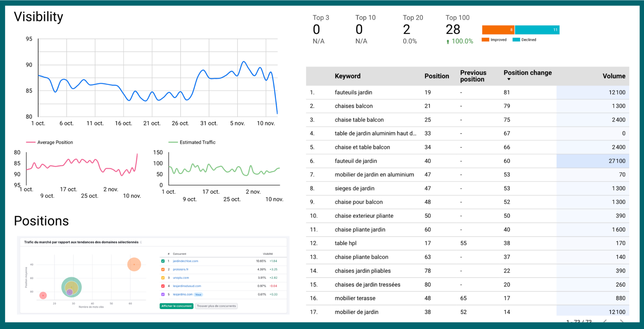Select the keyword 'chaise pliante jardin'
The height and width of the screenshot is (329, 644).
[360, 230]
